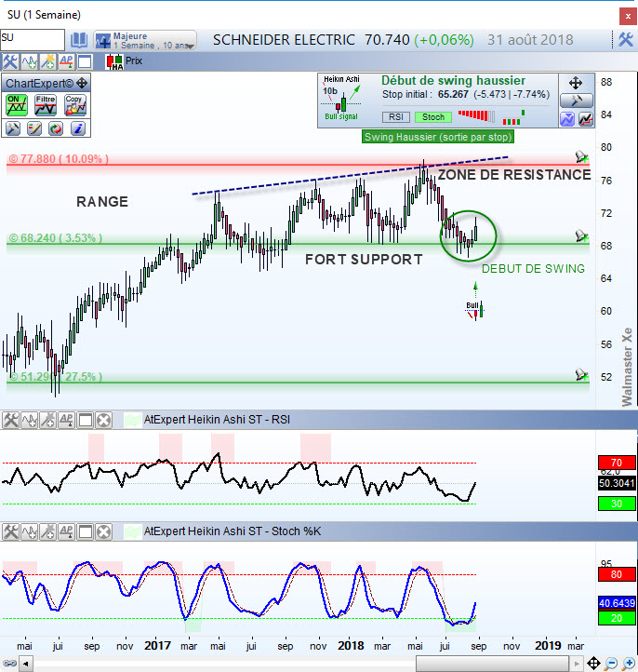Click the pan move icon at bottom right

coord(593,664)
